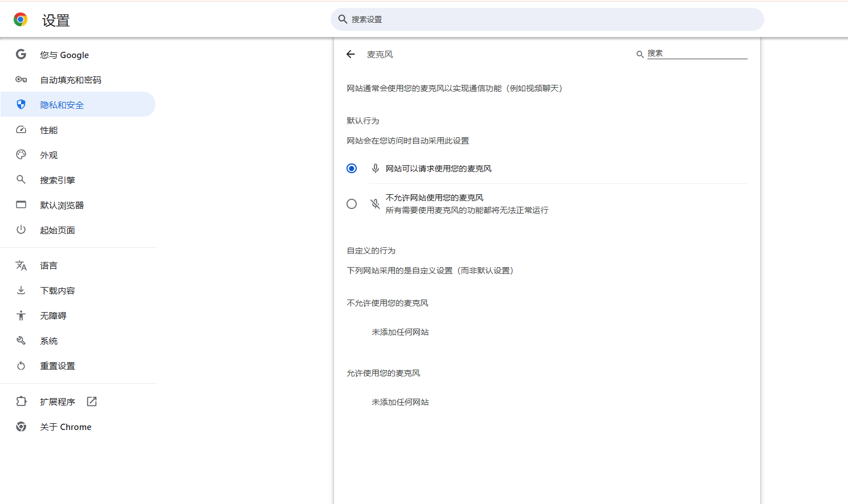Click the palette icon for appearance
The height and width of the screenshot is (504, 848).
click(21, 155)
